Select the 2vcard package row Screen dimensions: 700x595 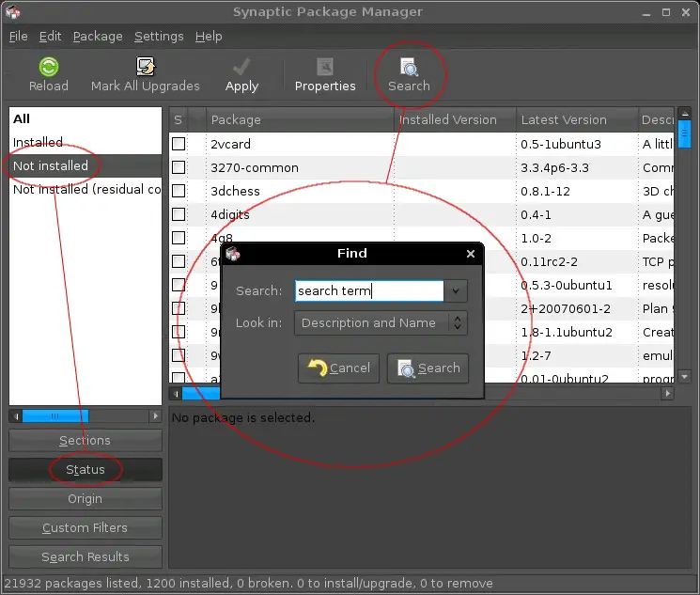click(422, 144)
